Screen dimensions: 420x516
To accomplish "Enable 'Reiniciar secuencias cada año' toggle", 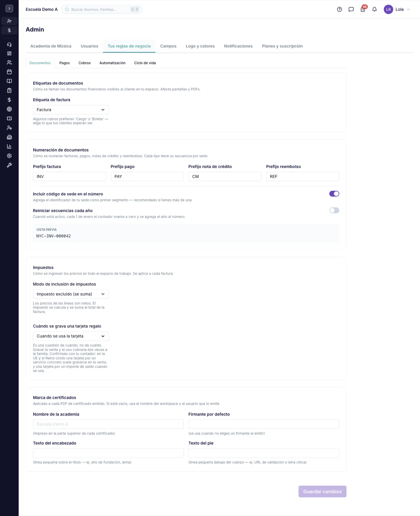I will pos(334,210).
